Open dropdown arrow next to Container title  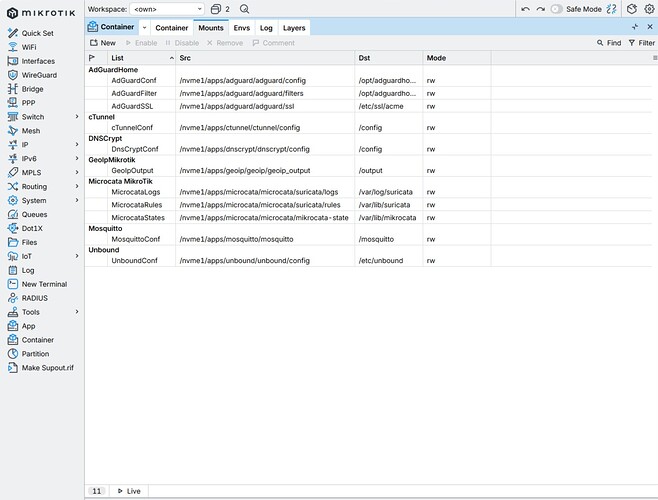pos(144,28)
